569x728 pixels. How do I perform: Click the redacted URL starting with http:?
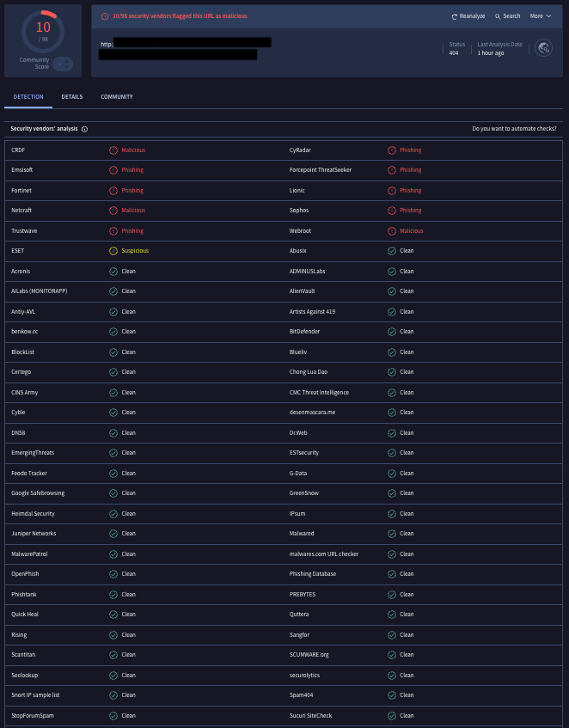[x=185, y=49]
